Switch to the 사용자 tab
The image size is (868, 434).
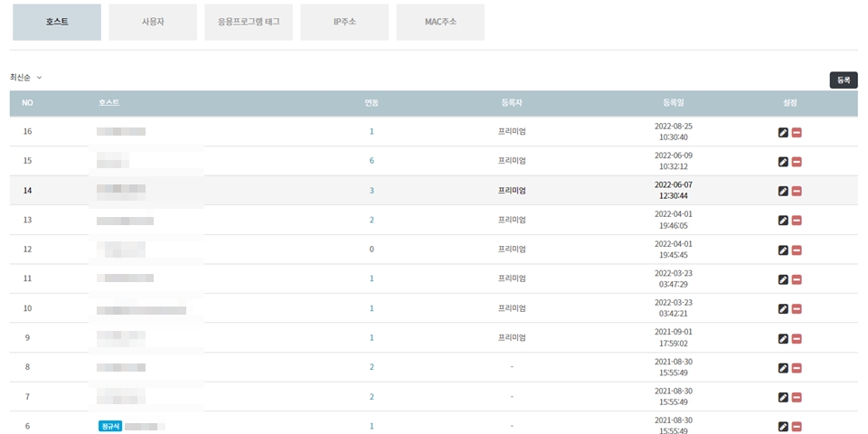point(153,22)
